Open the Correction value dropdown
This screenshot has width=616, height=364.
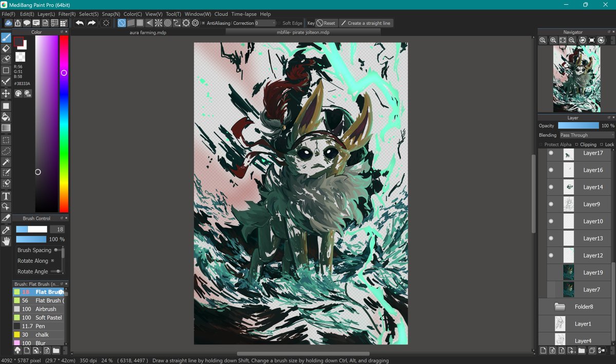point(265,23)
